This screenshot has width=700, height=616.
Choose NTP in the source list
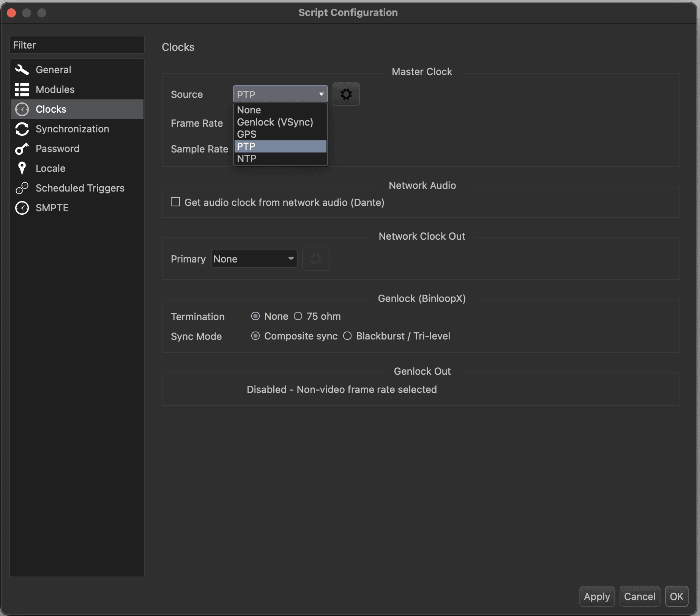tap(247, 159)
